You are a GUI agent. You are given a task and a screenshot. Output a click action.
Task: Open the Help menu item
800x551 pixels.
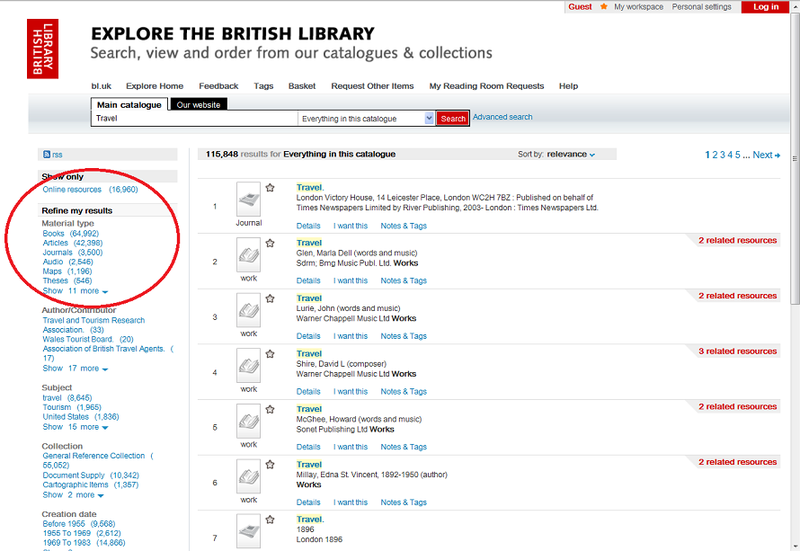[x=568, y=86]
